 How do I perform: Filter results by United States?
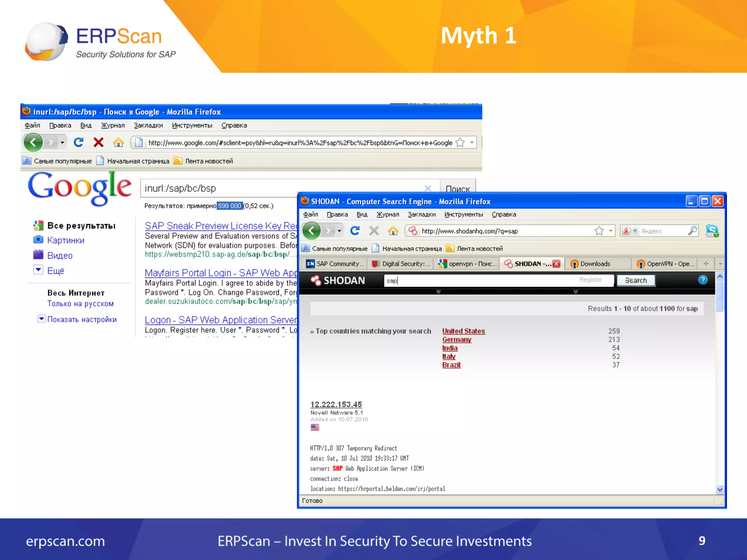click(x=464, y=331)
